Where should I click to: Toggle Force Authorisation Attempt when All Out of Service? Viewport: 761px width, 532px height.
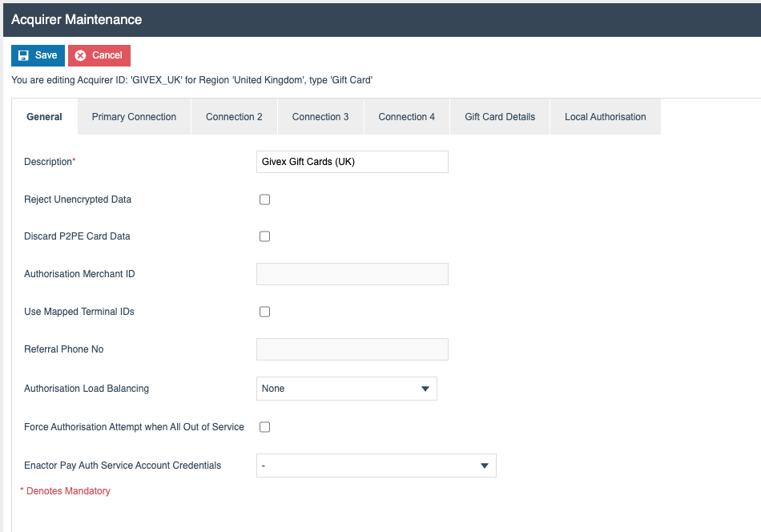264,426
